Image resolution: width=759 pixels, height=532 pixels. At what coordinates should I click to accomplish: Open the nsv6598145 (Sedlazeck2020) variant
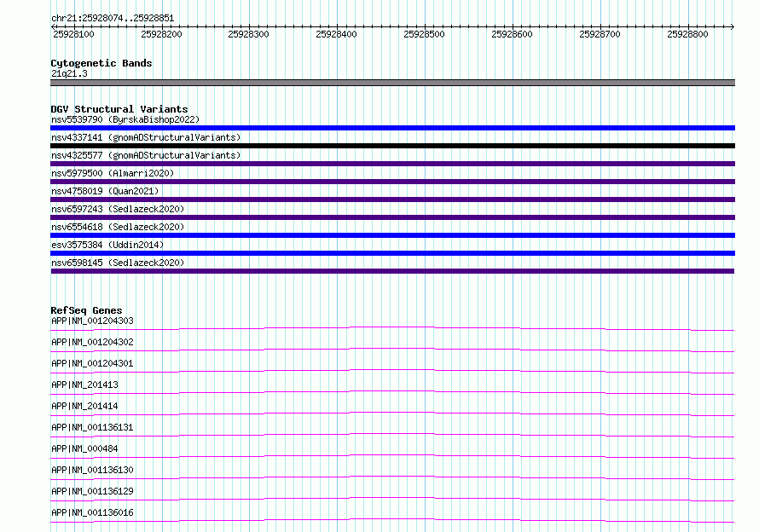(118, 263)
